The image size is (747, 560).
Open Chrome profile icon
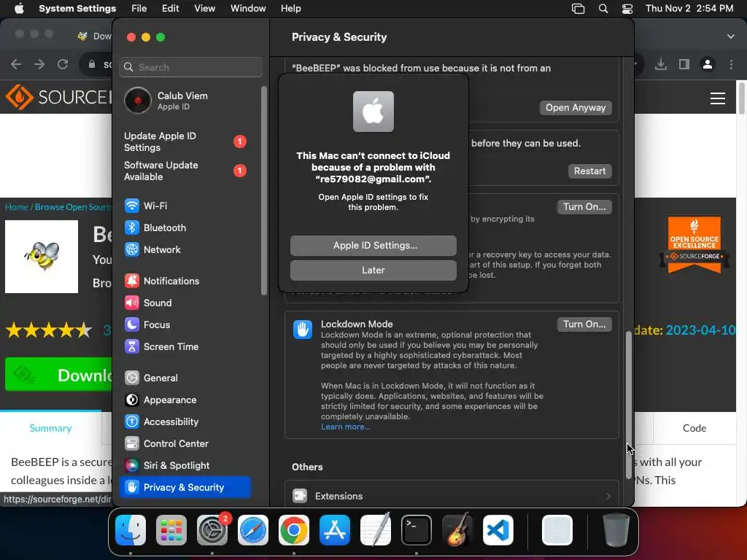point(708,64)
